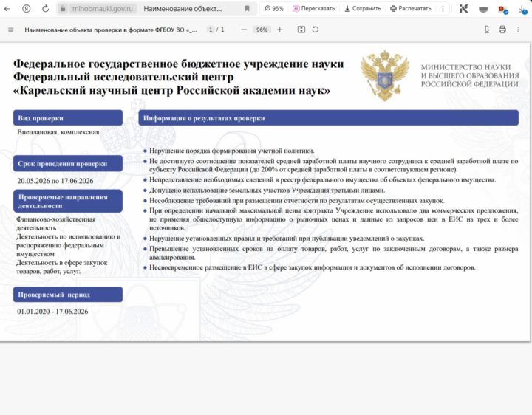Click the dark mask extension icon
The height and width of the screenshot is (415, 532).
(483, 10)
